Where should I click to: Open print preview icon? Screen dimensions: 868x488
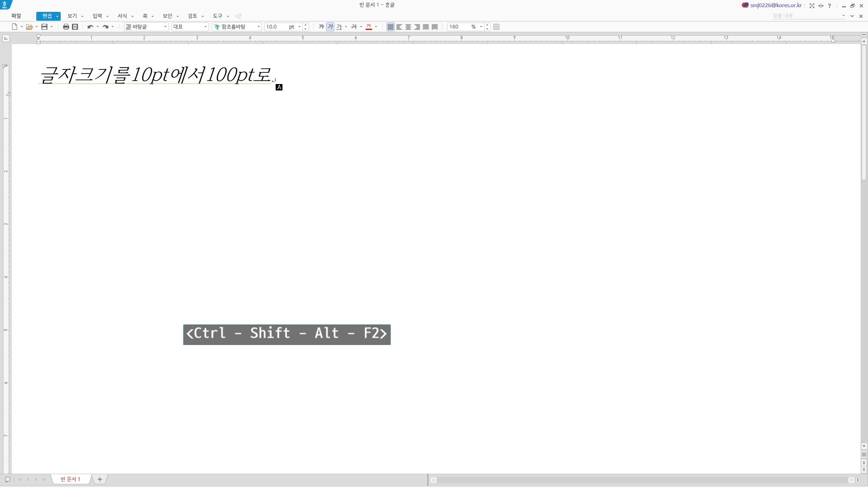click(x=75, y=27)
